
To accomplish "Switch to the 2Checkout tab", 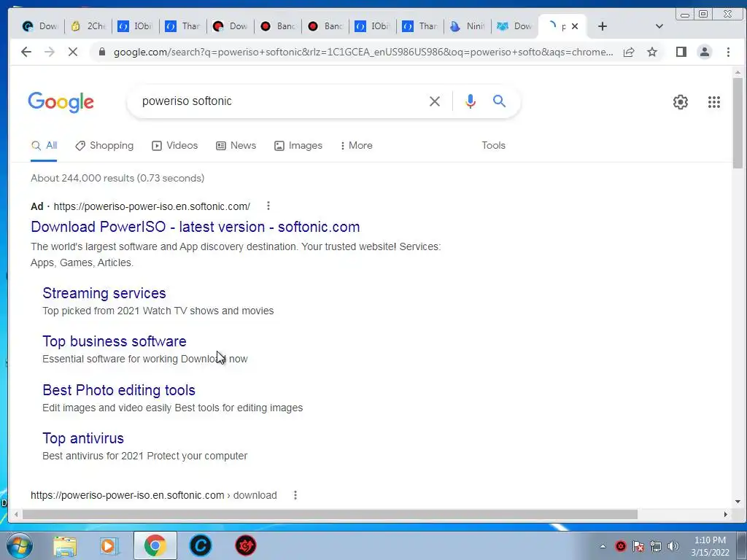I will click(x=88, y=26).
